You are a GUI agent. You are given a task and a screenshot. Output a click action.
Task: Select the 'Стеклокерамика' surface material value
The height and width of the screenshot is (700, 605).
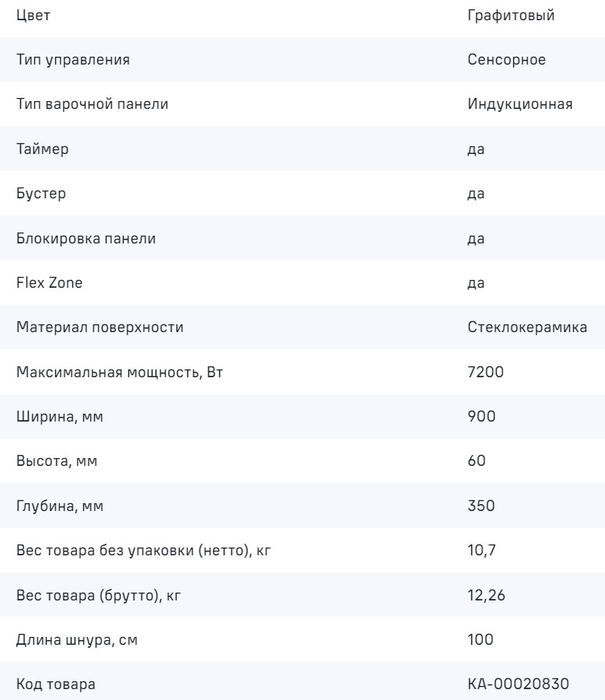tap(527, 327)
